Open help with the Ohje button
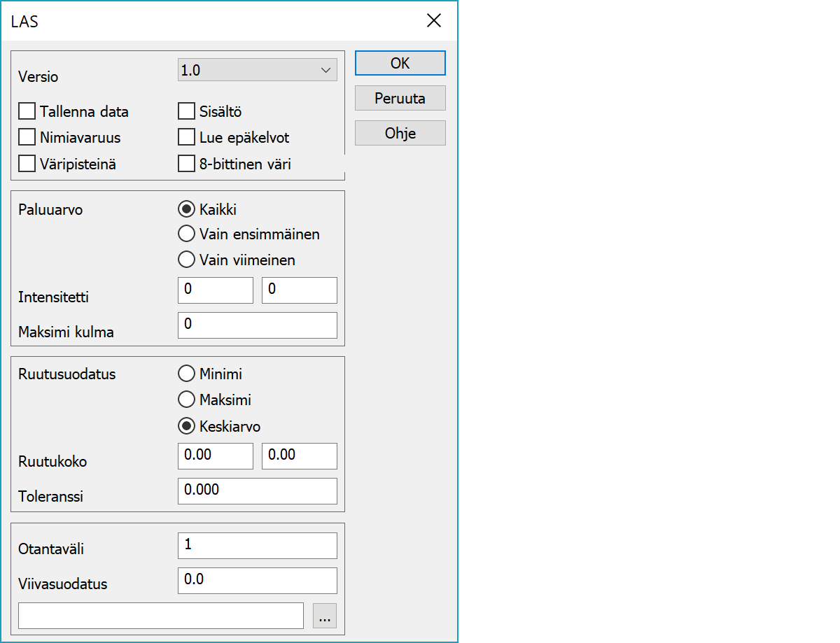 tap(400, 133)
